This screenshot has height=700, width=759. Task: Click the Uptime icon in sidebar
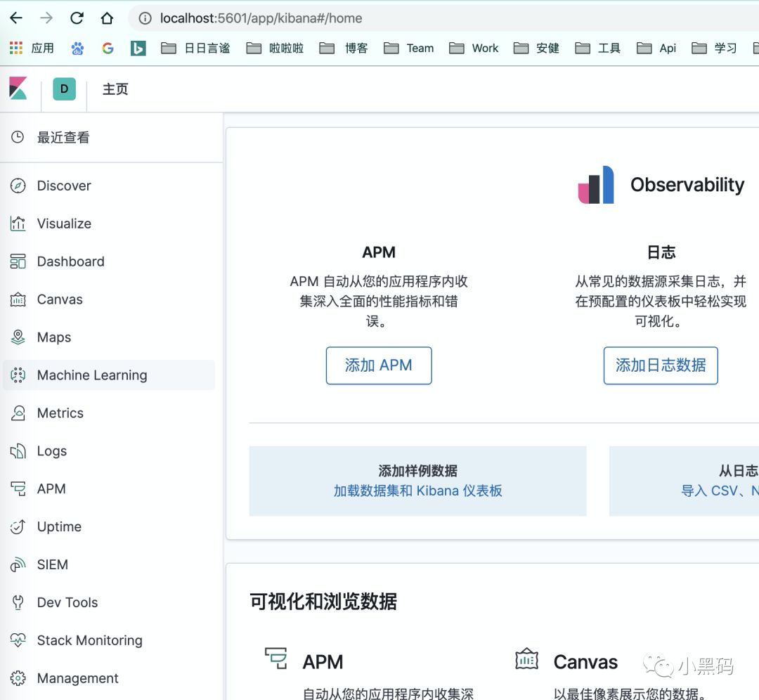click(18, 526)
